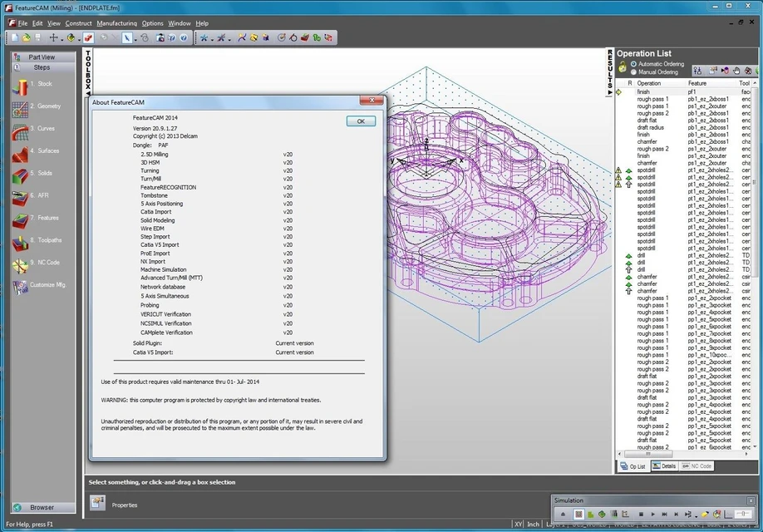Image resolution: width=763 pixels, height=532 pixels.
Task: Select the draft radius operation row
Action: pyautogui.click(x=683, y=127)
